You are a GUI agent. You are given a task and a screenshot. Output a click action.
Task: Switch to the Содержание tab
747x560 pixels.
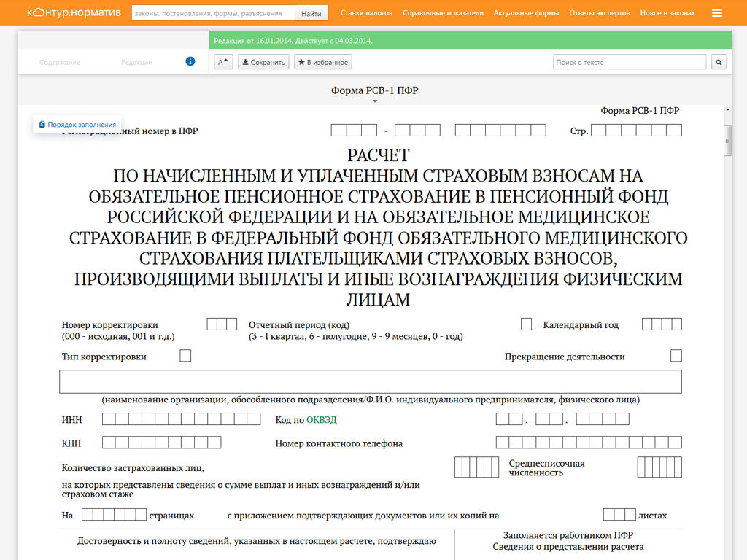tap(60, 63)
